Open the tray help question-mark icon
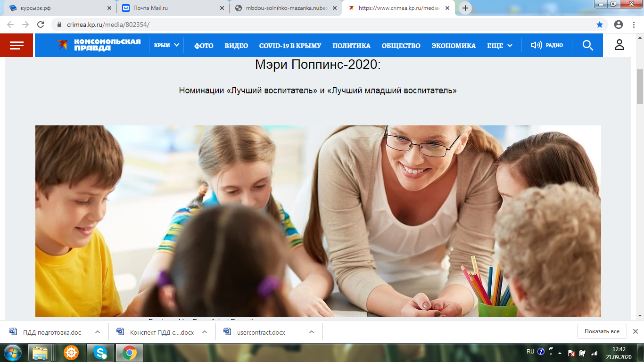Viewport: 644px width, 362px height. [541, 352]
